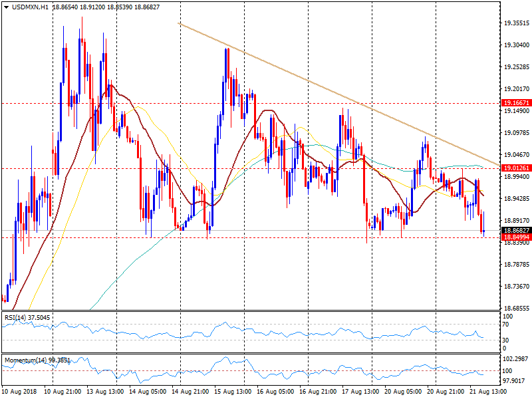The height and width of the screenshot is (399, 532).
Task: Click the 19.35515 price scale value
Action: (516, 23)
